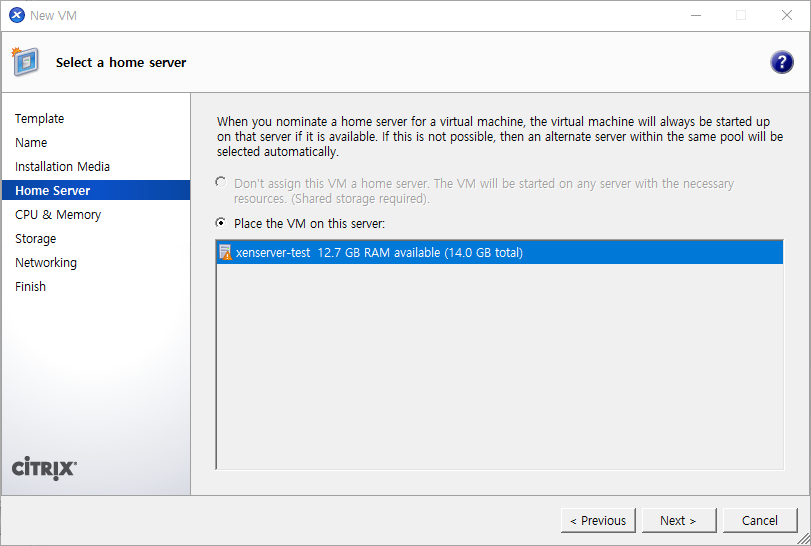Select 'Don't assign this VM a home server'
Viewport: 811px width, 546px height.
click(x=221, y=182)
